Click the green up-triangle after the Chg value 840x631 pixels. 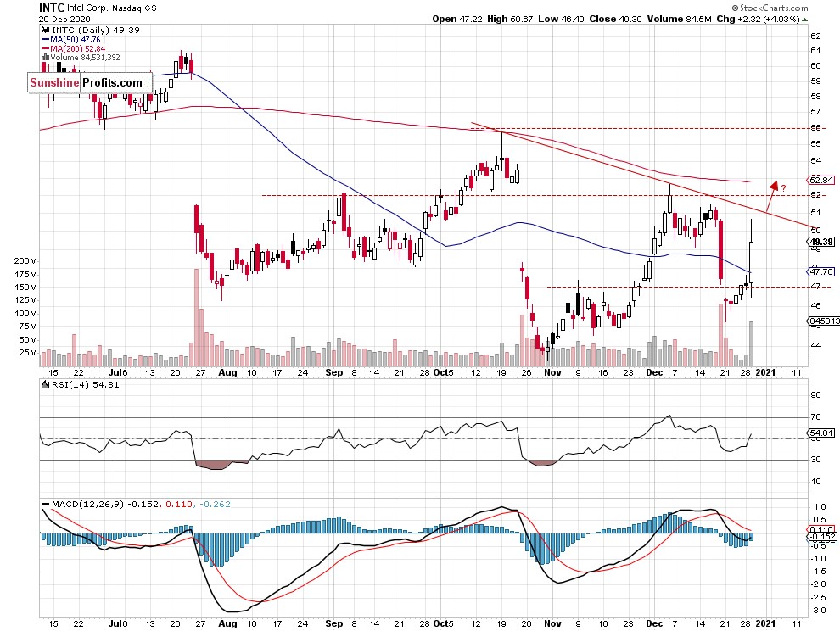tap(804, 20)
